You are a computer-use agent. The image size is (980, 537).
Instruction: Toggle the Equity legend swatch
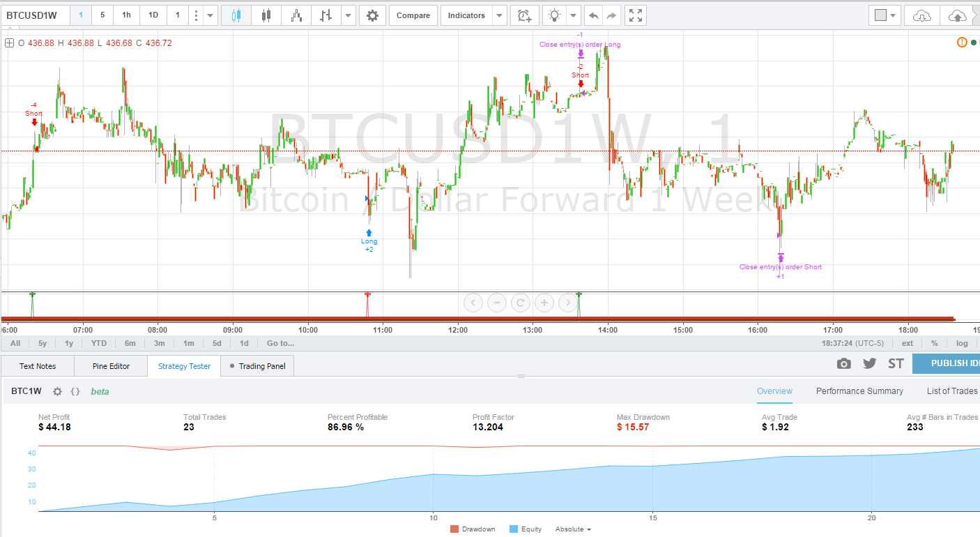coord(514,529)
